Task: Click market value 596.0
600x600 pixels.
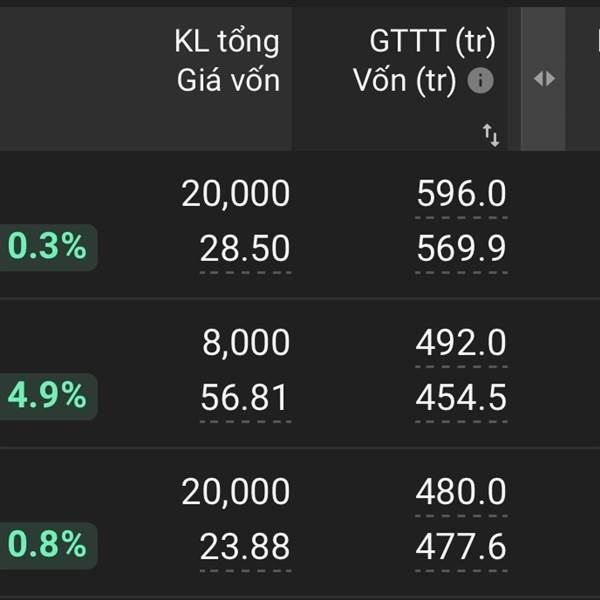Action: click(461, 194)
